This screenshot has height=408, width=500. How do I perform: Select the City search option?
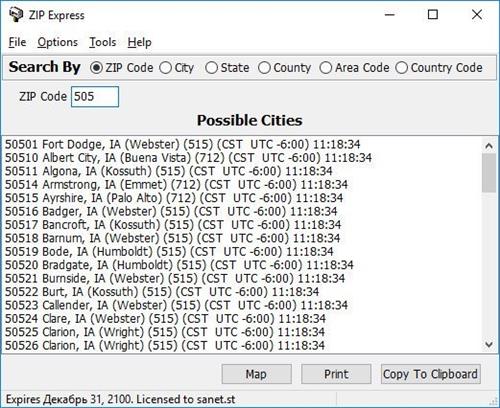166,68
